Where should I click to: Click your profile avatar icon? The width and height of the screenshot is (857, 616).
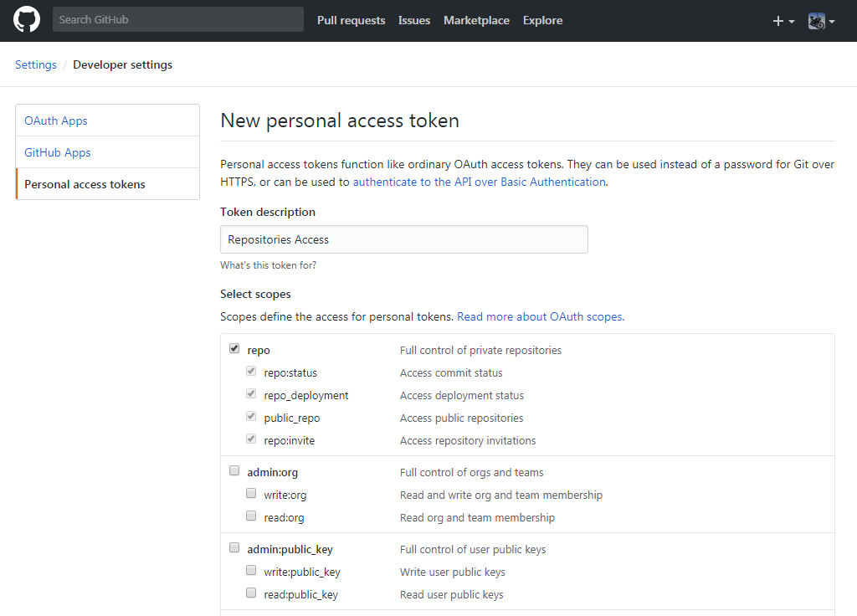[815, 20]
